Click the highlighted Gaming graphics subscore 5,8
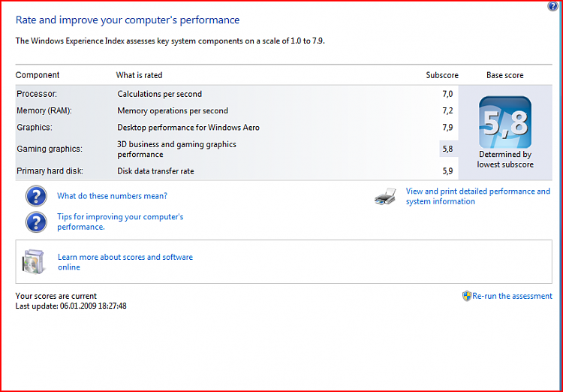 447,149
